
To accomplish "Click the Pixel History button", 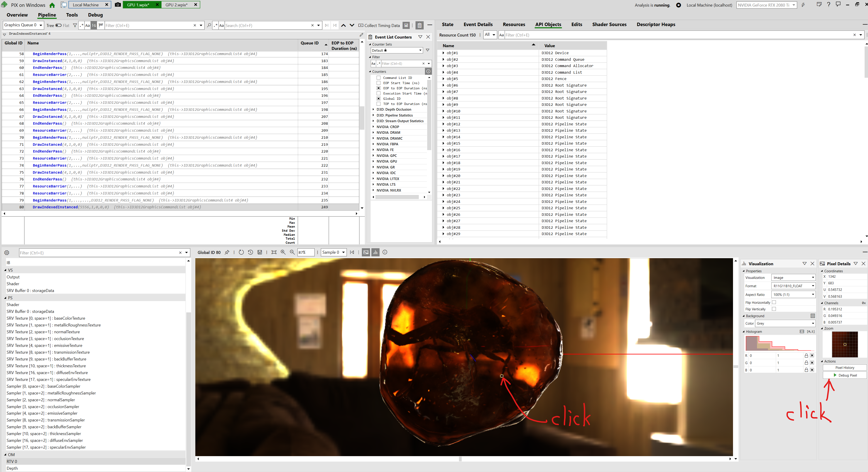I will 844,368.
